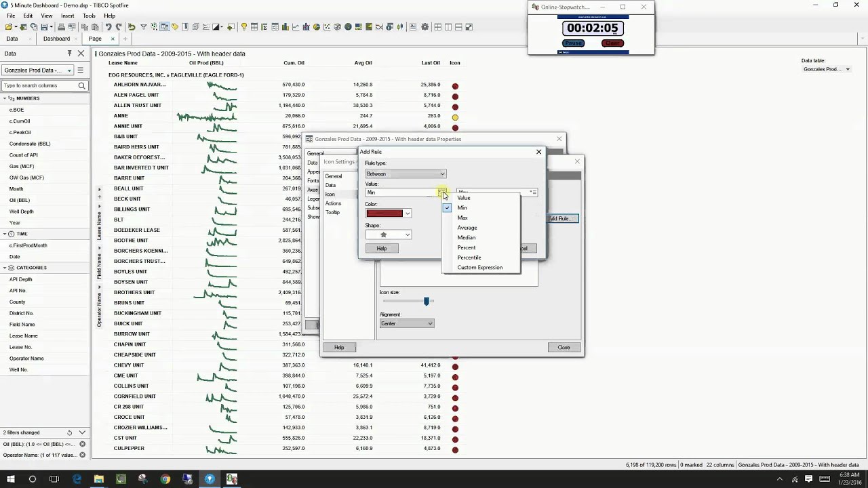Click Pause on the Online Stopwatch
The height and width of the screenshot is (488, 868).
coord(573,43)
